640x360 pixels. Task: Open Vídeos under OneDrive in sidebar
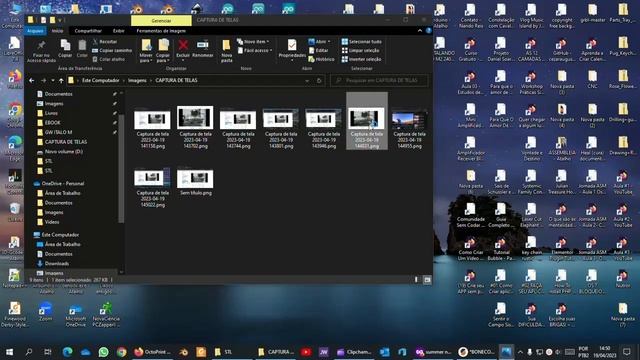tap(52, 222)
